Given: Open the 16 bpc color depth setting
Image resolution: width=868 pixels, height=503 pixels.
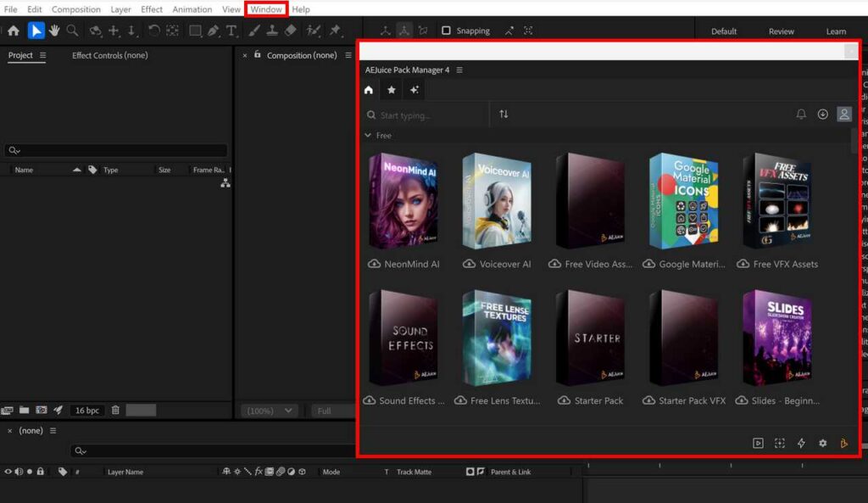Looking at the screenshot, I should click(87, 411).
